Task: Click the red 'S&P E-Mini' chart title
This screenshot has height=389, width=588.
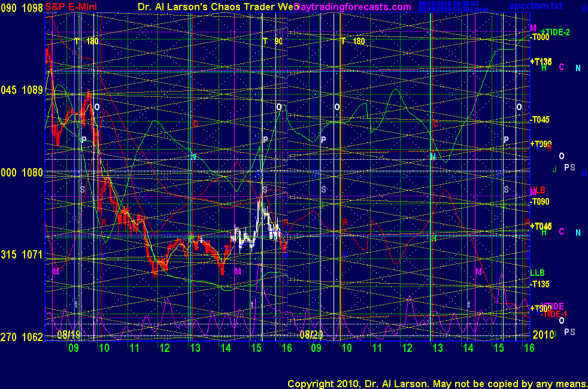Action: [x=71, y=7]
